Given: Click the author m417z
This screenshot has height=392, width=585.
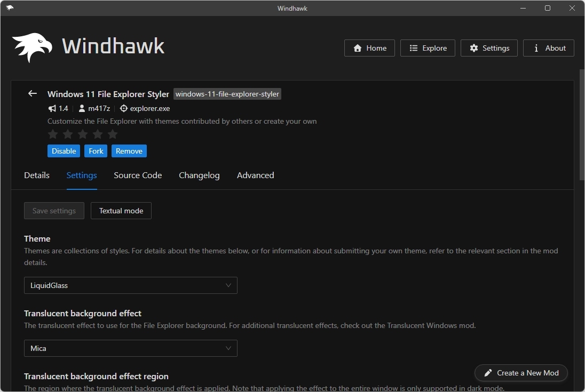Looking at the screenshot, I should (98, 108).
